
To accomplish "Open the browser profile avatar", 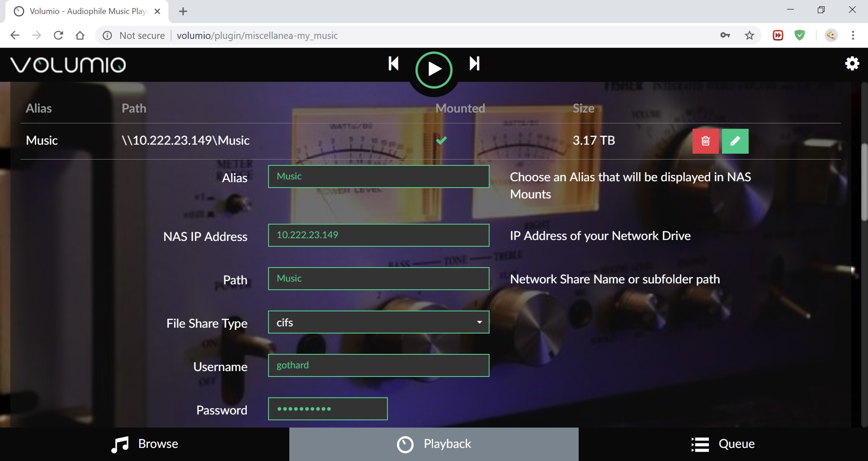I will 831,35.
